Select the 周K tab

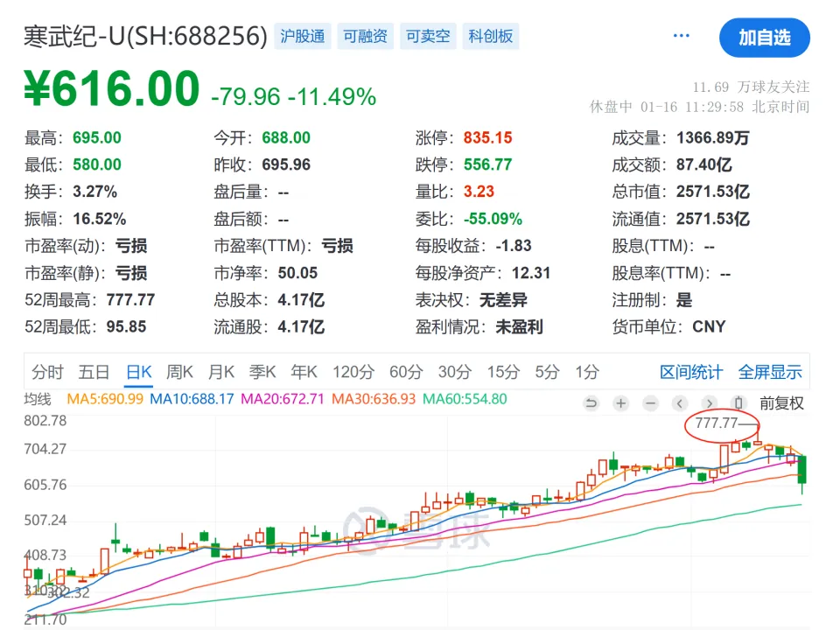point(179,372)
